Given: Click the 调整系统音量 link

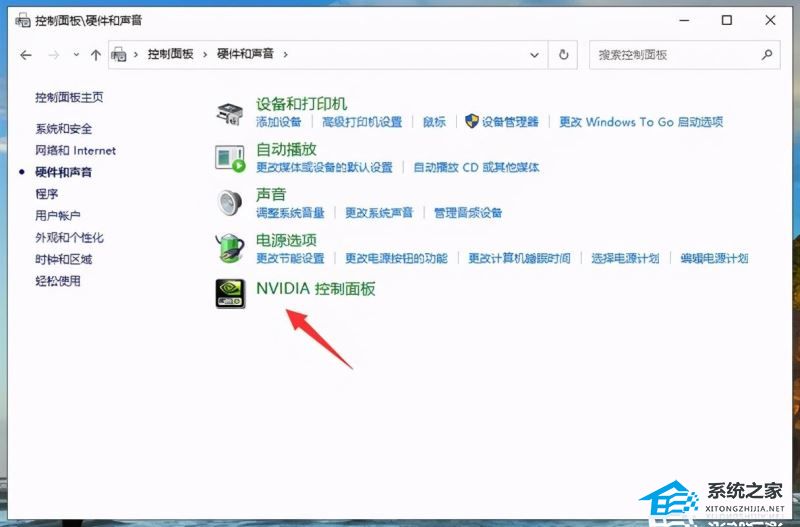Looking at the screenshot, I should click(x=290, y=213).
